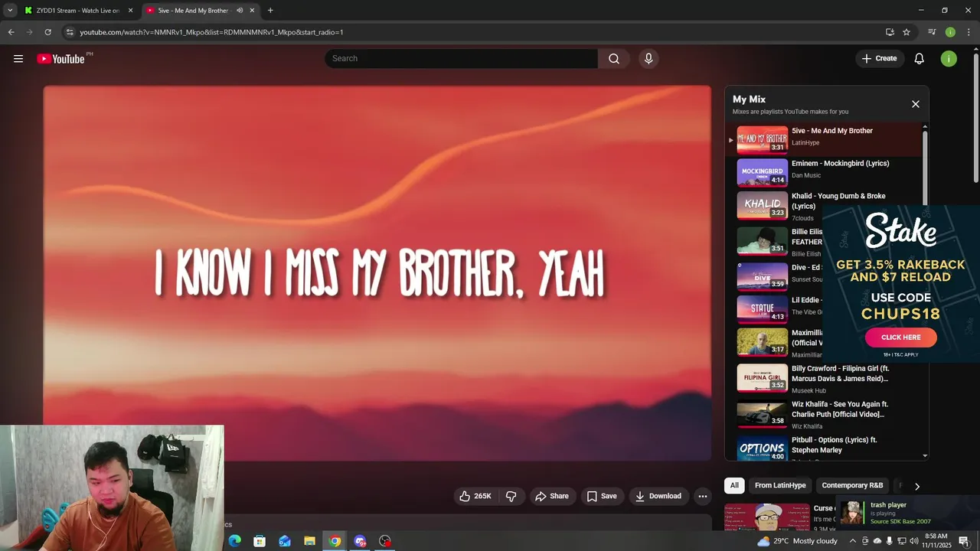Switch to ZYDD1 Stream tab
980x551 pixels.
[x=79, y=11]
